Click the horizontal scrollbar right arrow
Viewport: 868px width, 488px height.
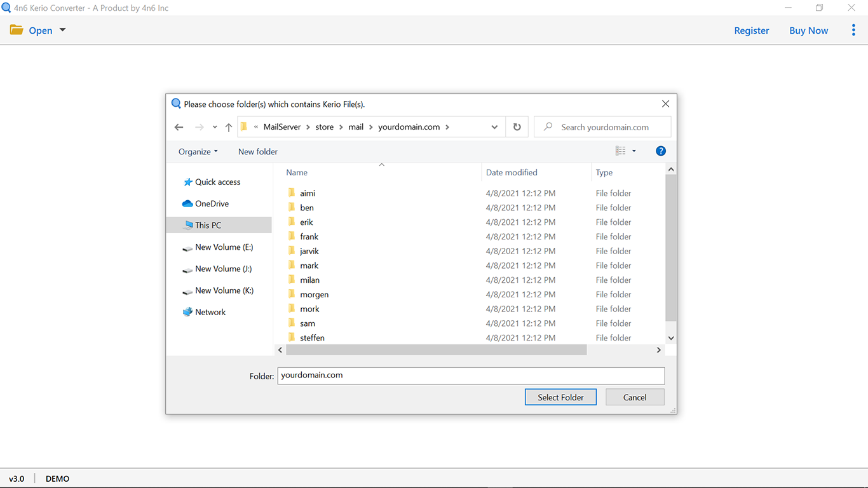pyautogui.click(x=659, y=350)
